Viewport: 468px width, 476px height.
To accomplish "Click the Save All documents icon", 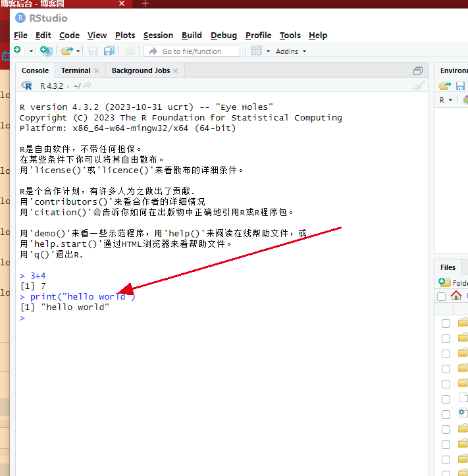I will pyautogui.click(x=109, y=51).
